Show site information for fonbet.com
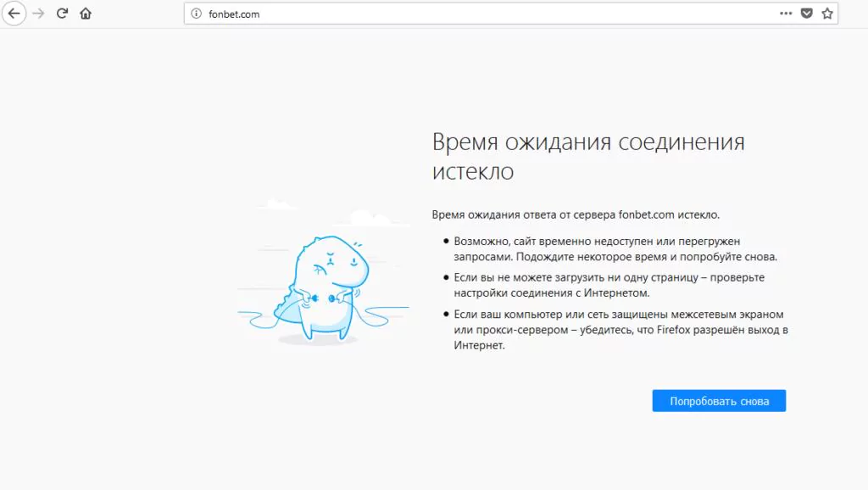 pyautogui.click(x=196, y=14)
